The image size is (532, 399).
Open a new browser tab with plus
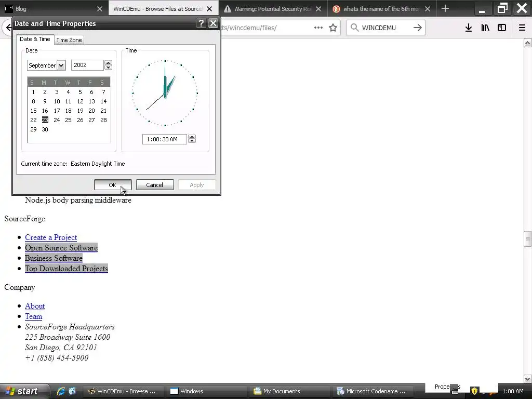tap(445, 8)
